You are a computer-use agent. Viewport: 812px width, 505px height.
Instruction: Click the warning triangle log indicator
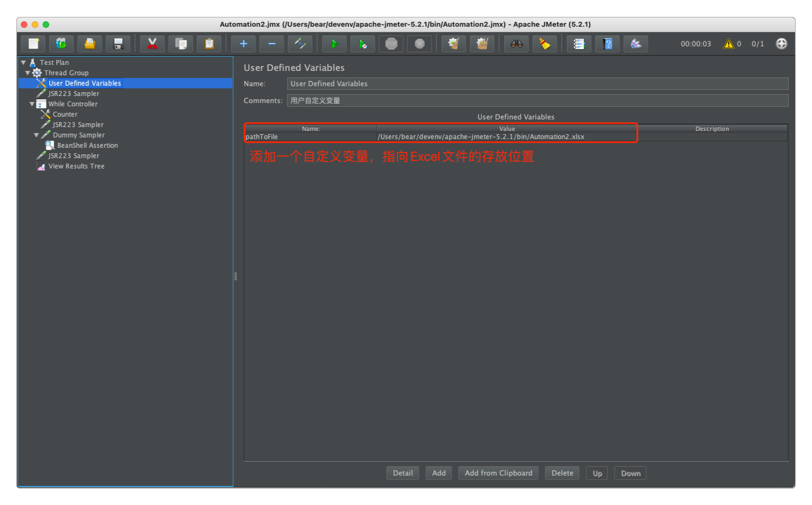(729, 44)
